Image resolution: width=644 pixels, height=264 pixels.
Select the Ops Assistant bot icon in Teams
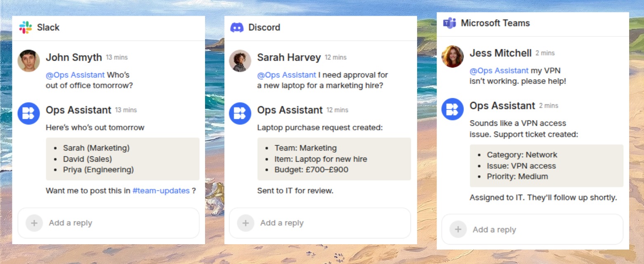(x=452, y=108)
